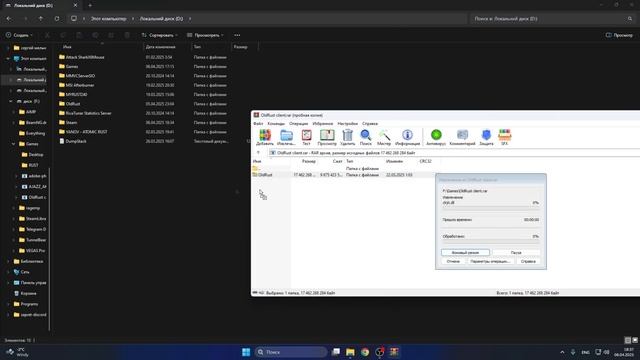Open Chrome icon on taskbar
The width and height of the screenshot is (640, 360).
(x=365, y=352)
